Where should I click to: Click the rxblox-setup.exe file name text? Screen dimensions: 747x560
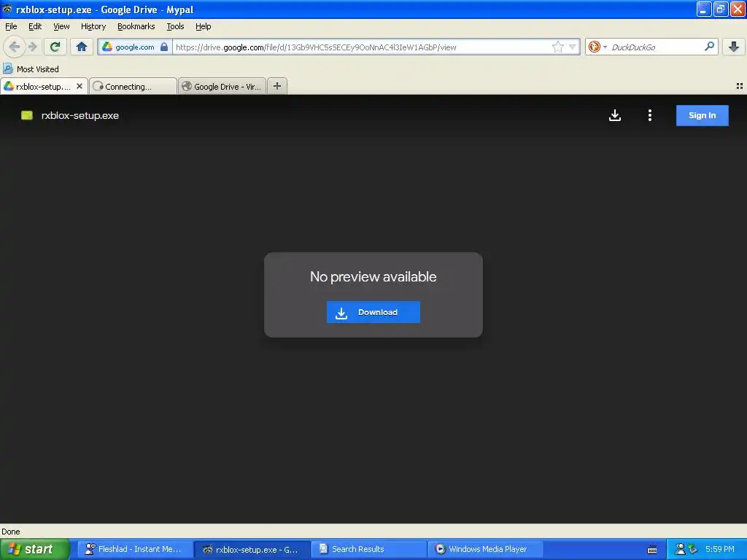(x=80, y=115)
